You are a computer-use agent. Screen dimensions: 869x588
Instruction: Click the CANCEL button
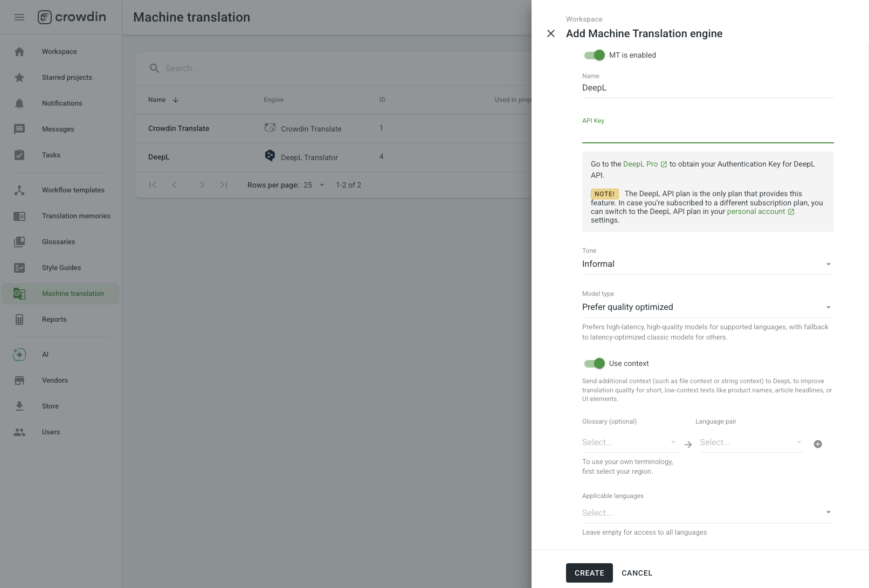[637, 573]
